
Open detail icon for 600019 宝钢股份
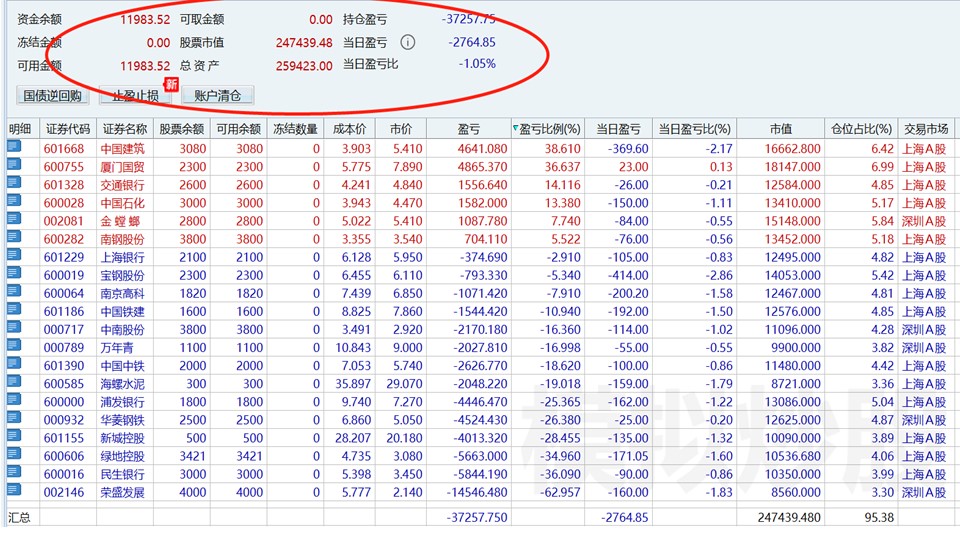tap(14, 274)
